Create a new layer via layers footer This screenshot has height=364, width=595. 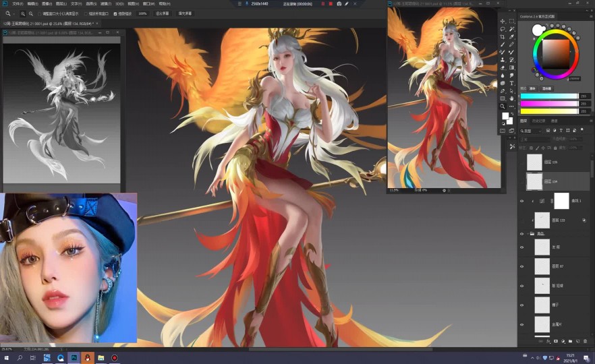(x=577, y=341)
